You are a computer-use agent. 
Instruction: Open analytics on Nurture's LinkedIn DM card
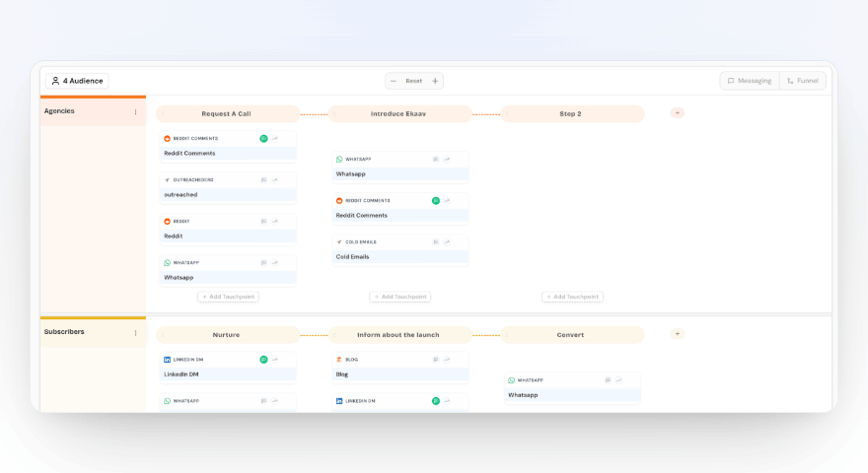(274, 360)
